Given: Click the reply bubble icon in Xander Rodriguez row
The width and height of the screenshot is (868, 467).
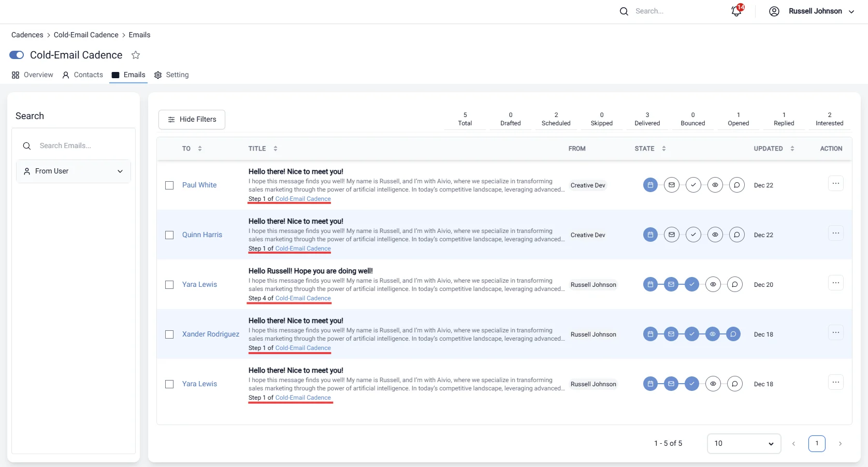Looking at the screenshot, I should 733,334.
